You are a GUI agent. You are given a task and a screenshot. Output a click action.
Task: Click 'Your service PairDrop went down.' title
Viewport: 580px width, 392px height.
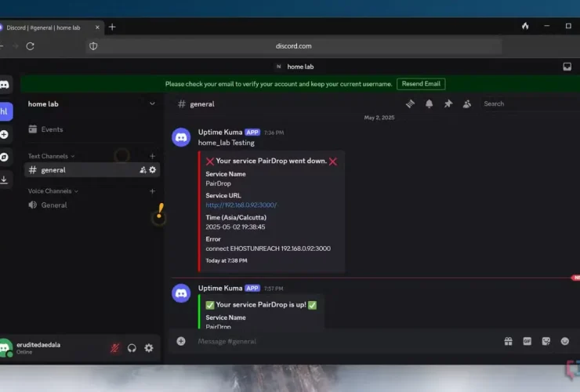(271, 161)
